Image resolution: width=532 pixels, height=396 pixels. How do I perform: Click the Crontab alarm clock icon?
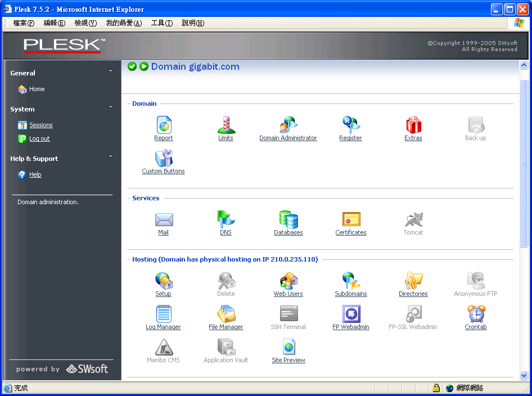click(x=476, y=314)
